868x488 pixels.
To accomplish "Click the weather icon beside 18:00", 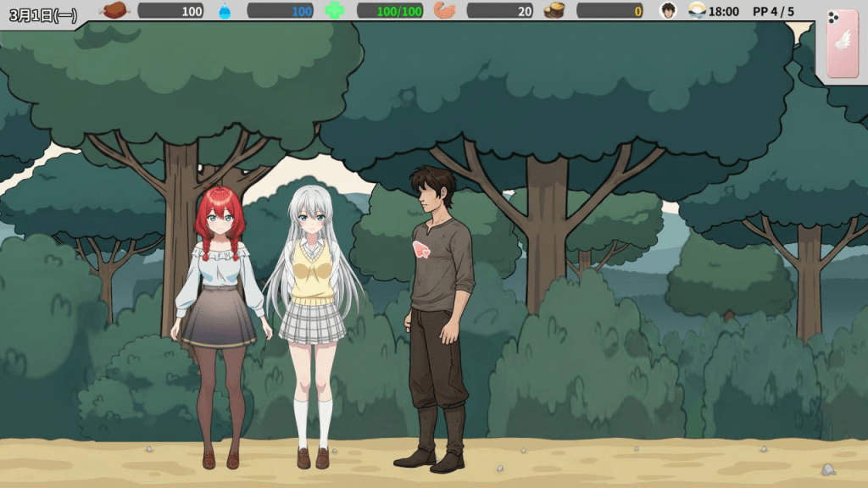I will [696, 11].
